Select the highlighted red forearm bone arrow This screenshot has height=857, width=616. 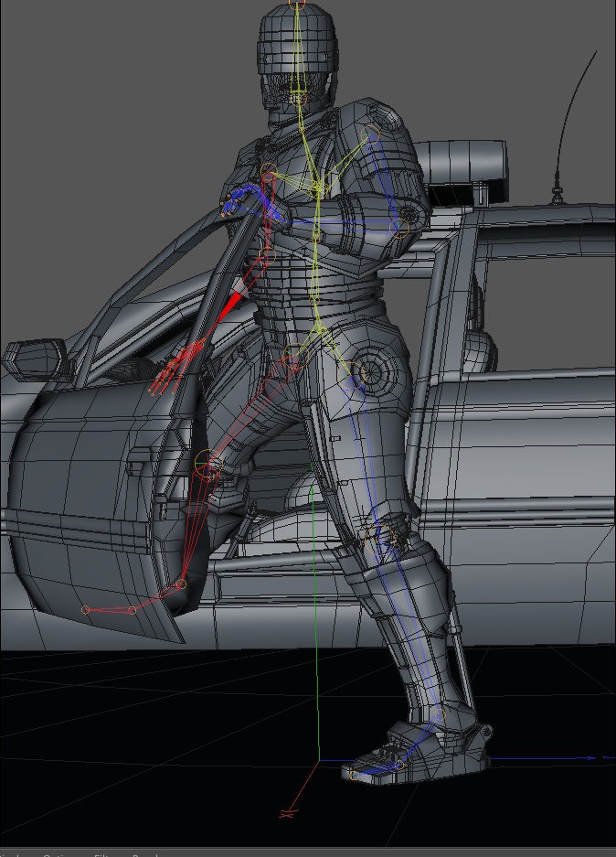click(x=231, y=305)
